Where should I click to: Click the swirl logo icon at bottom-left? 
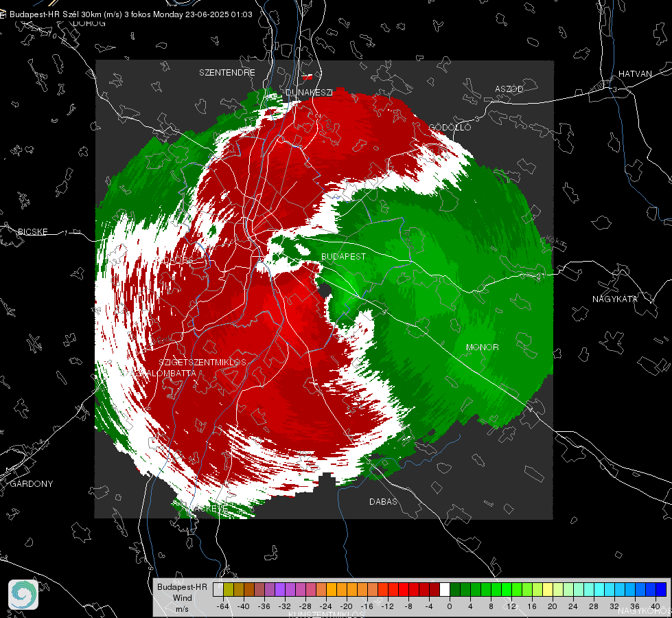pyautogui.click(x=23, y=595)
